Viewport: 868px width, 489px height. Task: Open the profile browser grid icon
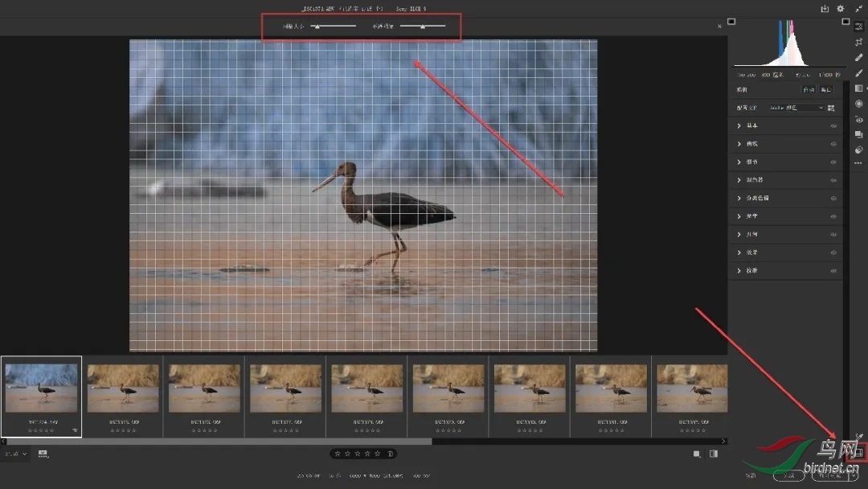831,108
